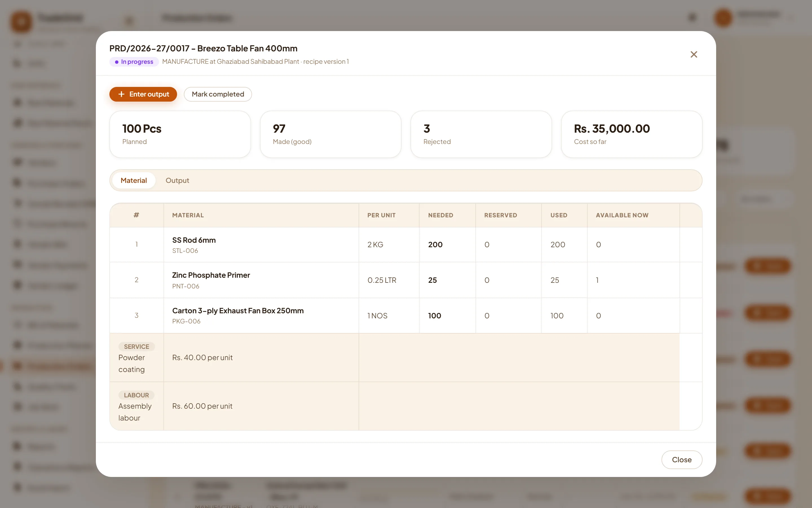Click the PER UNIT column header
The image size is (812, 508).
(x=381, y=215)
